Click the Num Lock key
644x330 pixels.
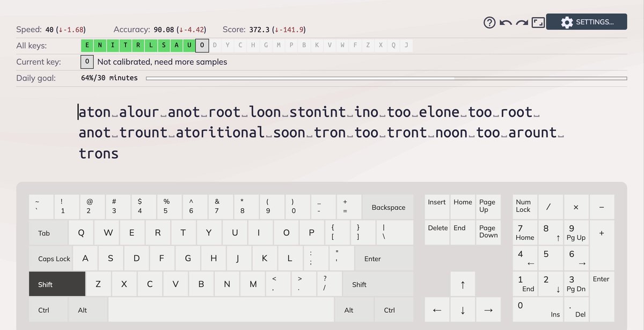point(525,207)
